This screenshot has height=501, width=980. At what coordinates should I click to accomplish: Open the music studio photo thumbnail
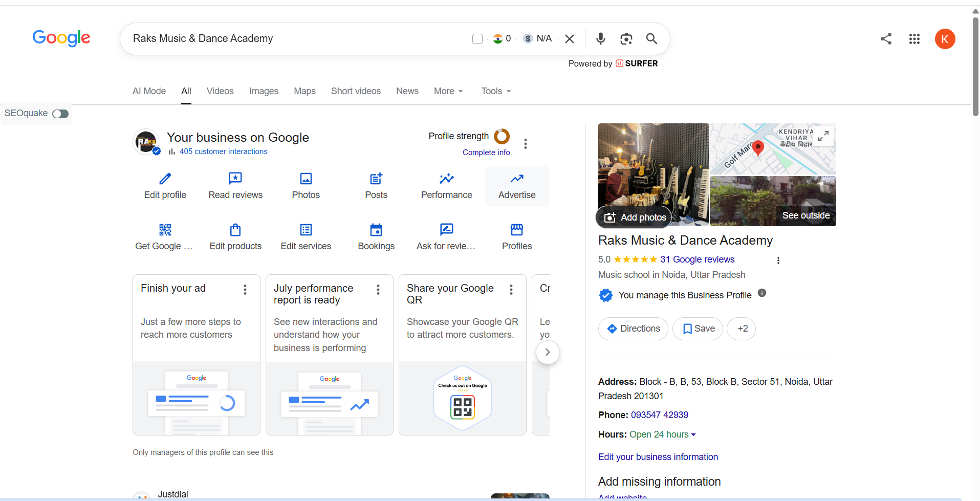coord(654,175)
